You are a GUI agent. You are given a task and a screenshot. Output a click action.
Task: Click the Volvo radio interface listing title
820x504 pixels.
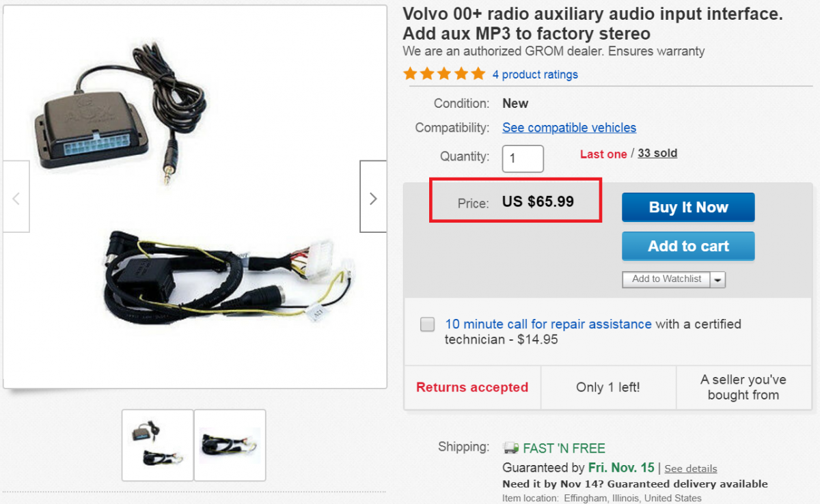pos(592,24)
